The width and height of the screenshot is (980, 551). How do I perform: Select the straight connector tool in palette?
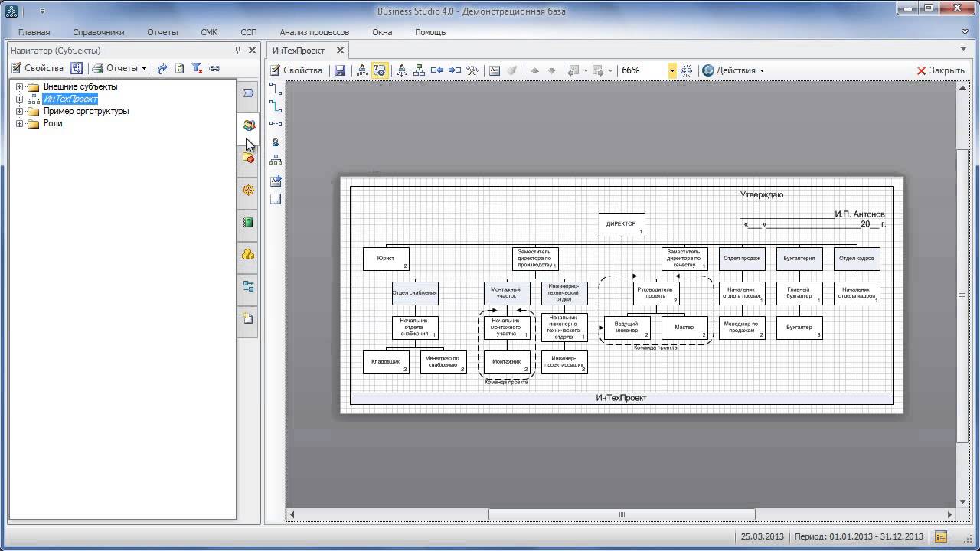point(276,89)
